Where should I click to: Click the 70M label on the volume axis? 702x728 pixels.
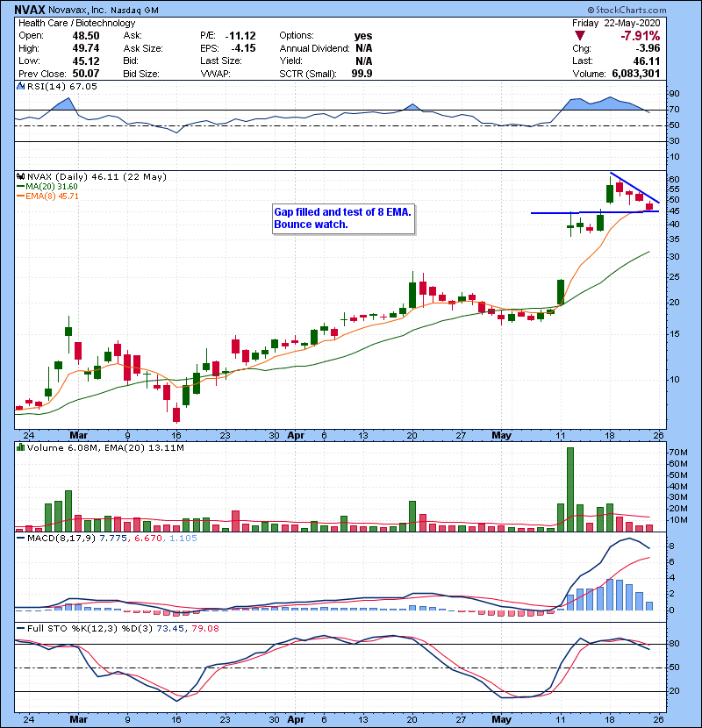(677, 453)
